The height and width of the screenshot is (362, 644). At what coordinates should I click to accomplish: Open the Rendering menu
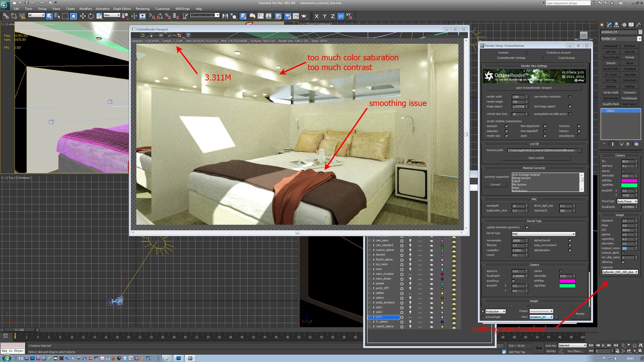point(142,9)
